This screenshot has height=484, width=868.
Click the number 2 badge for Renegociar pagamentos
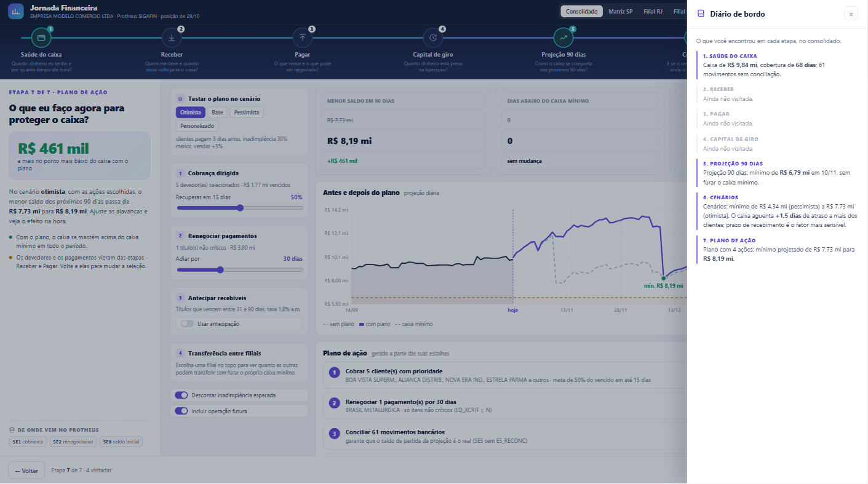[334, 403]
